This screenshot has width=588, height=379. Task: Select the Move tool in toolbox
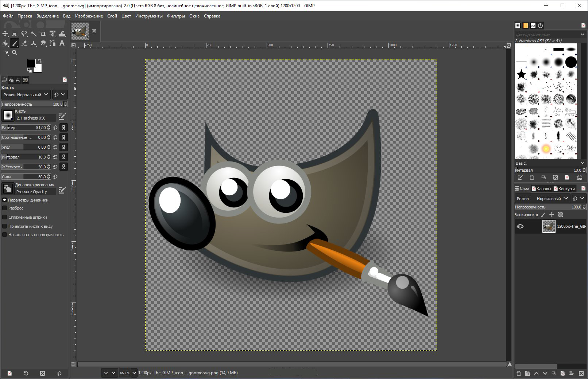click(5, 34)
